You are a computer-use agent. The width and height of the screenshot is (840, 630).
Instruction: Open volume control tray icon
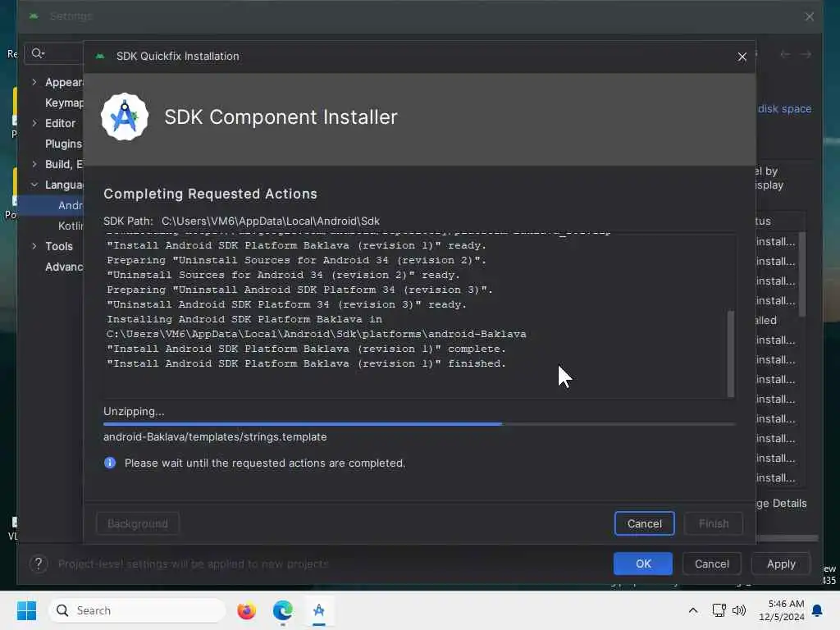point(739,610)
